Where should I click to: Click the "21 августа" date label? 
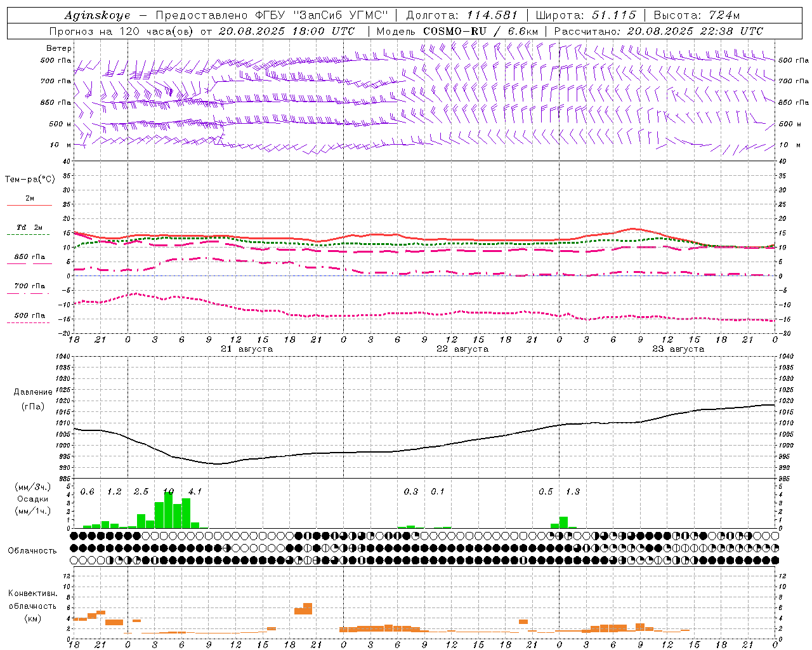coord(247,349)
